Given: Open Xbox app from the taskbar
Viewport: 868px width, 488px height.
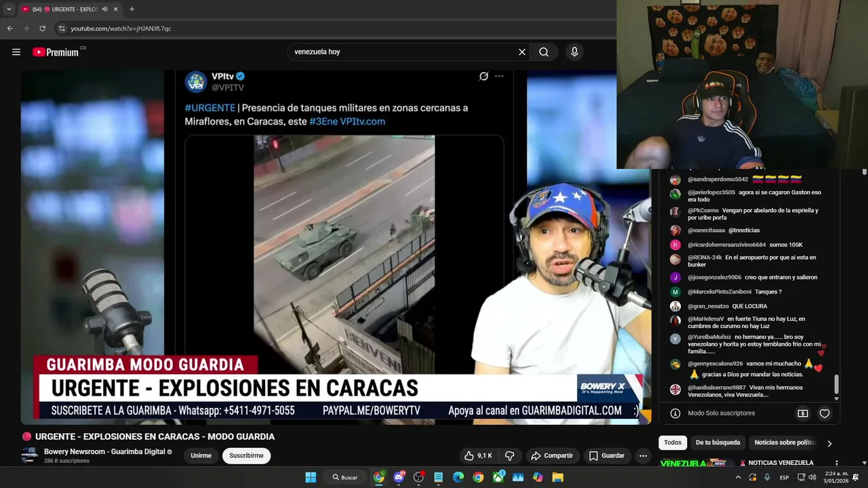Looking at the screenshot, I should coord(498,477).
